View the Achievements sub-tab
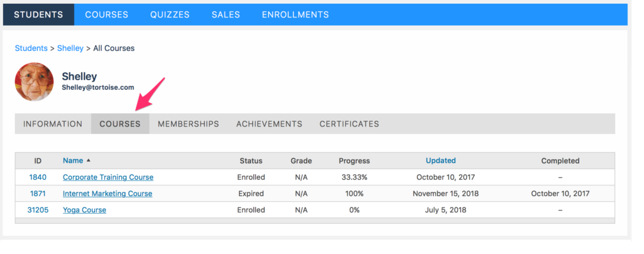 tap(269, 124)
